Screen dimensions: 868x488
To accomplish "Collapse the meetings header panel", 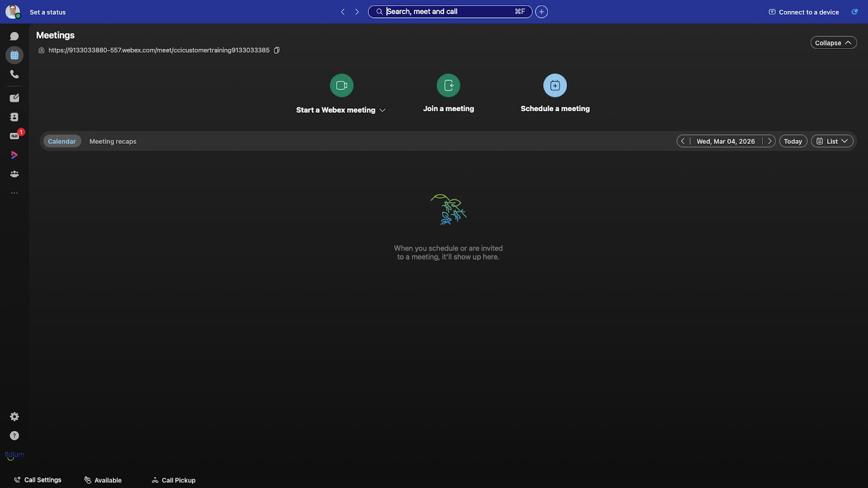I will point(833,43).
